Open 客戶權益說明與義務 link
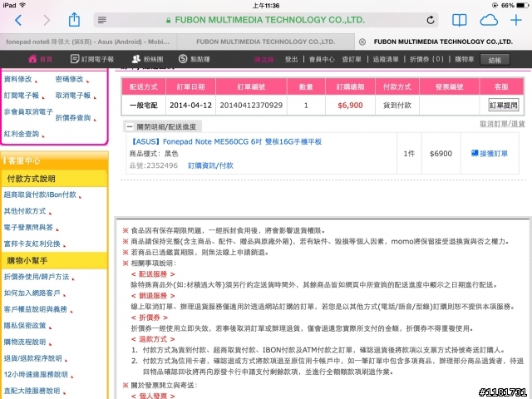 click(36, 309)
